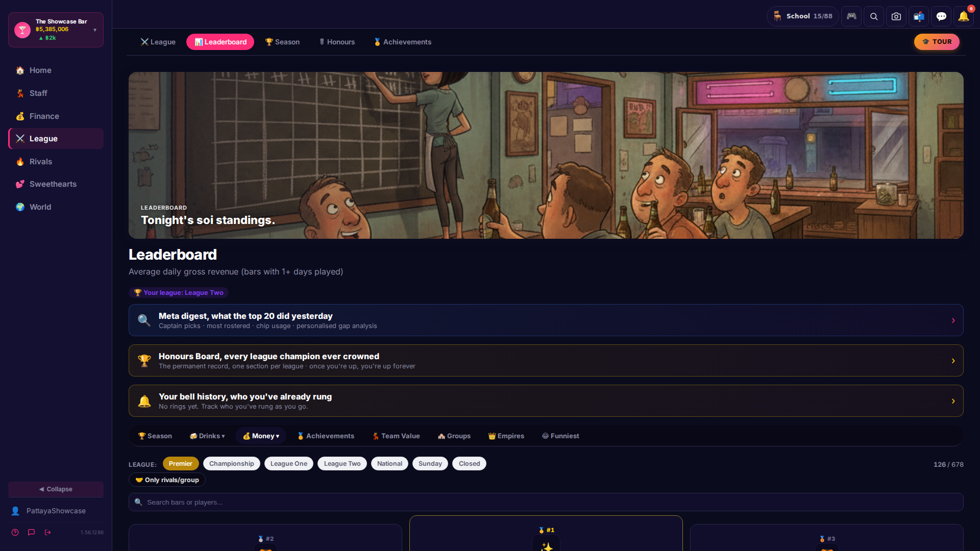Click the search magnifier icon in top bar
Image resolution: width=980 pixels, height=551 pixels.
pyautogui.click(x=874, y=16)
